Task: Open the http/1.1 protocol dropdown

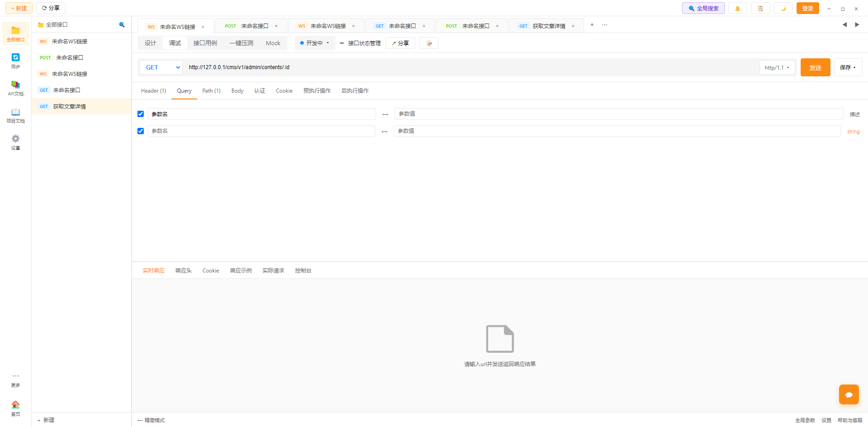Action: (x=777, y=68)
